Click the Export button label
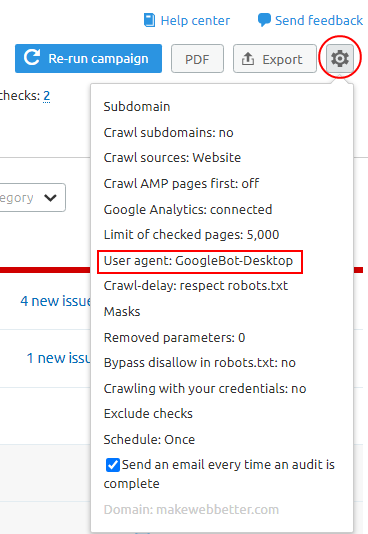Viewport: 368px width, 534px height. coord(282,60)
